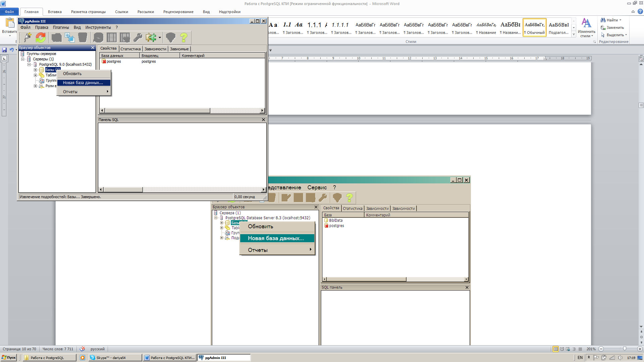Collapse the PostgreSQL 9.0 server node

coord(29,64)
